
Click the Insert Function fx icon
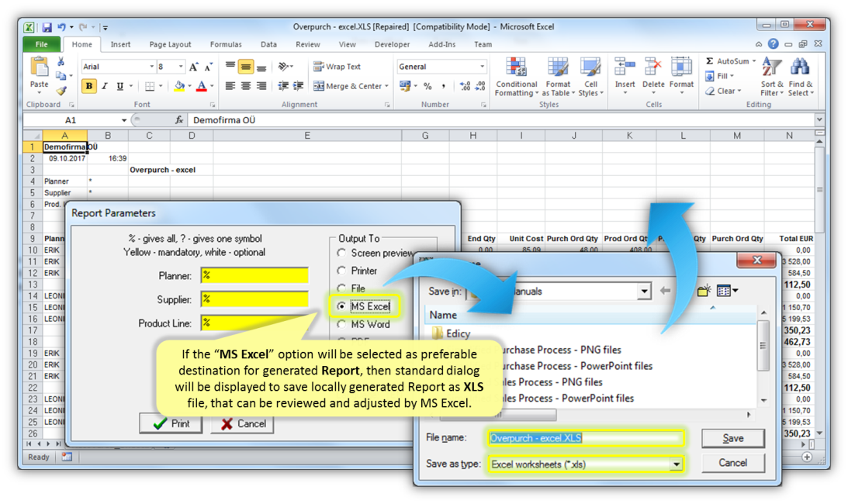(x=179, y=120)
